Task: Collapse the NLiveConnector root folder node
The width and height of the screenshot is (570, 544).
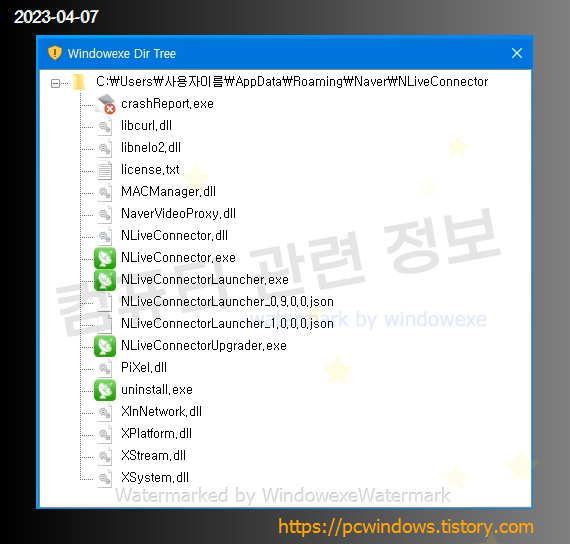Action: point(55,83)
